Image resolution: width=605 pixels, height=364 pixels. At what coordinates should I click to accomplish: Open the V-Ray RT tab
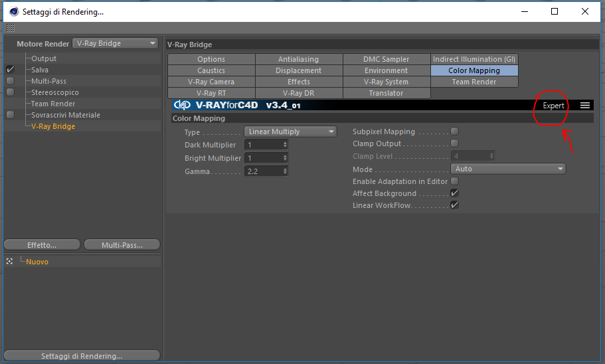pos(211,92)
